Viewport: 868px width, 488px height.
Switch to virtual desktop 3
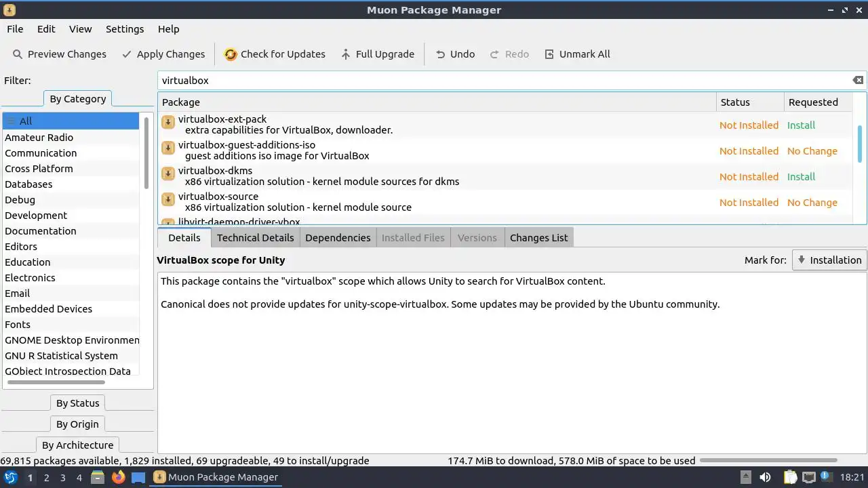[62, 477]
